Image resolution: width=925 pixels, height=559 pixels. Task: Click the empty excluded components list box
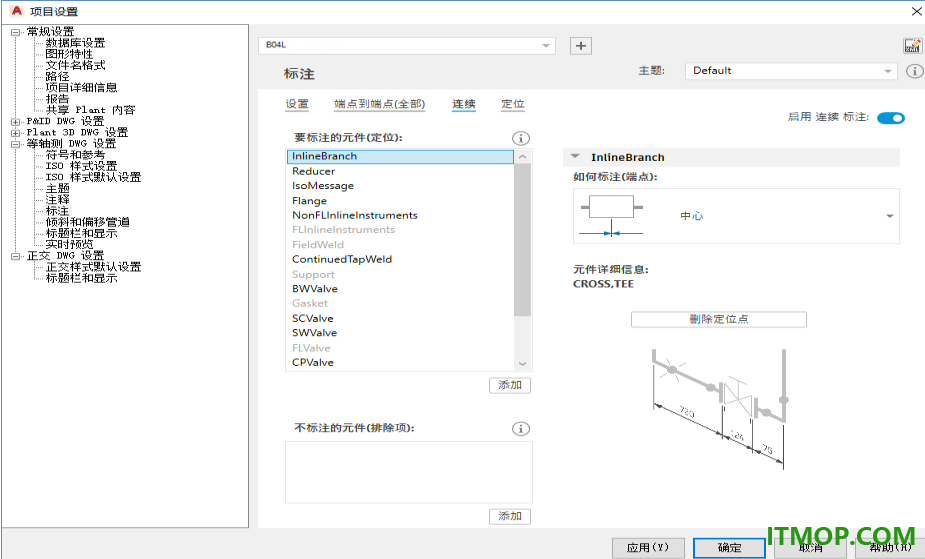(x=409, y=472)
